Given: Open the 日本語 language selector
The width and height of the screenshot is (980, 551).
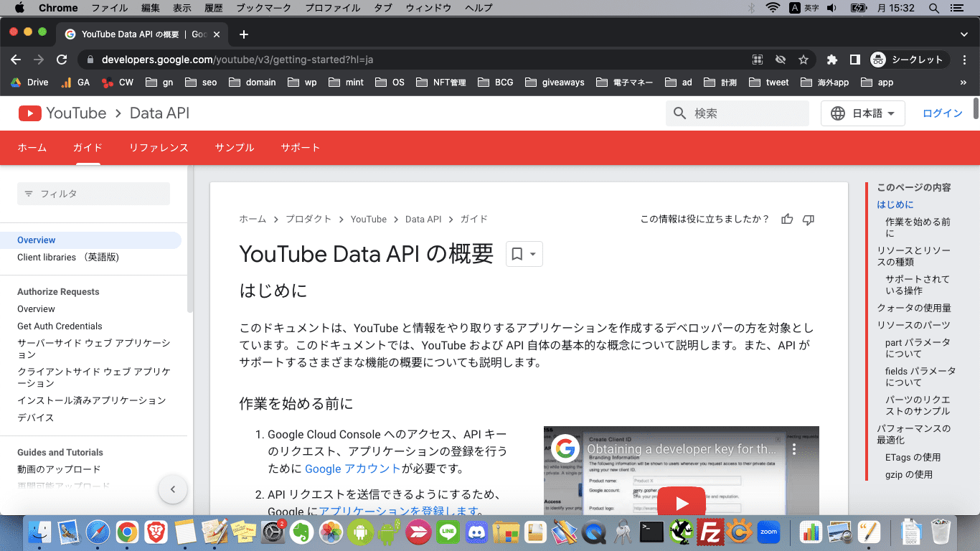Looking at the screenshot, I should pyautogui.click(x=863, y=113).
